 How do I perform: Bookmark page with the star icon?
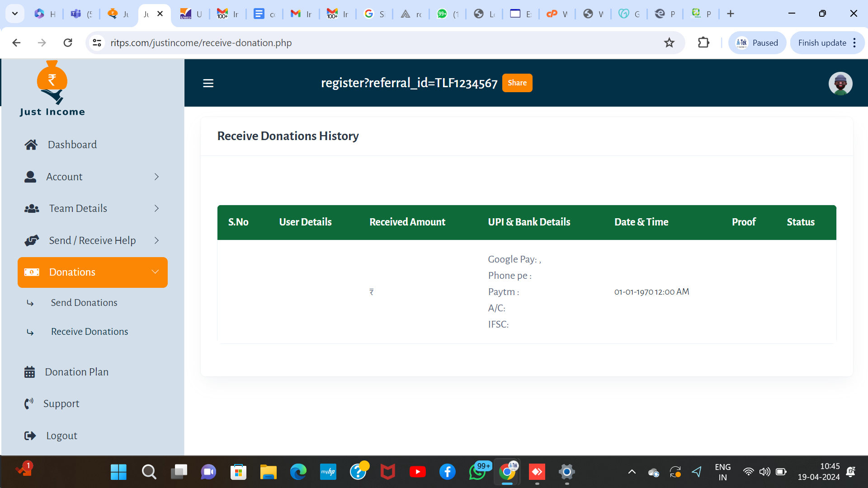[x=669, y=43]
